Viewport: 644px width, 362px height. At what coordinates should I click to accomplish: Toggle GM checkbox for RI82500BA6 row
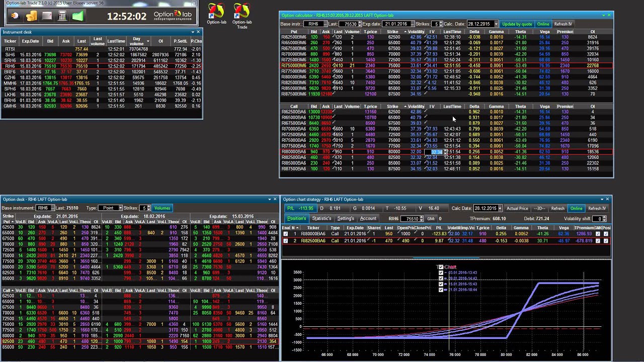598,241
